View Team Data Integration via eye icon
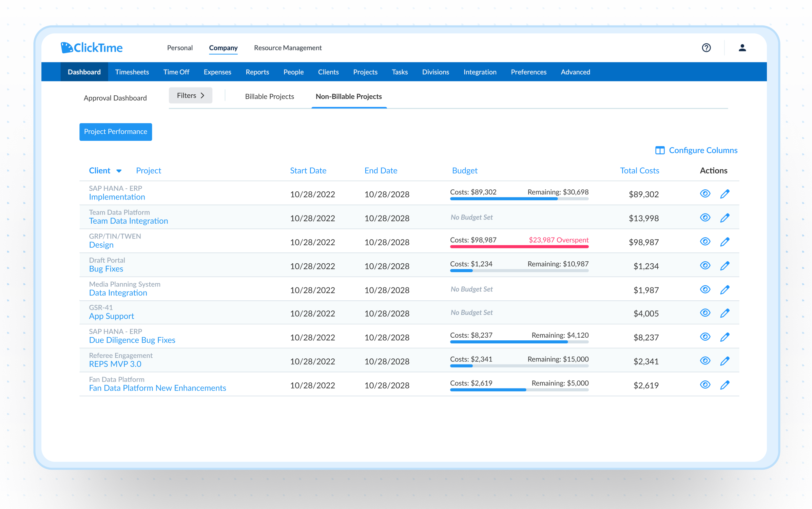 click(x=705, y=218)
